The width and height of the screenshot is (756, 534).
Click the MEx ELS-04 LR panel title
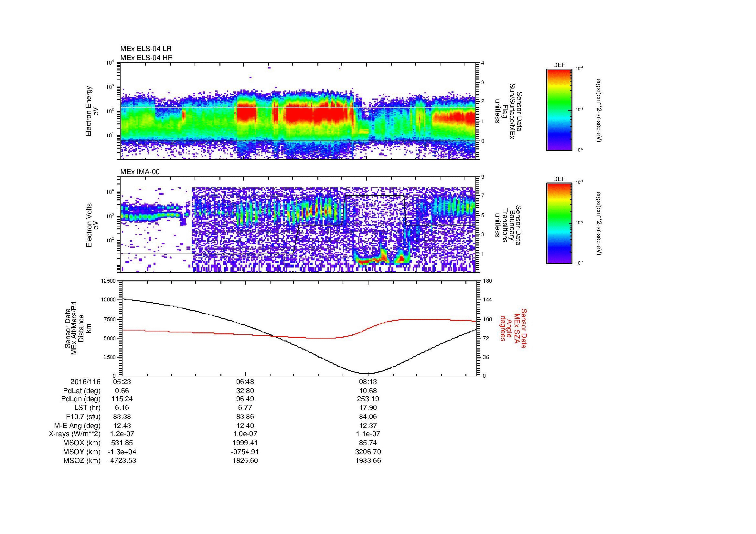pos(146,49)
